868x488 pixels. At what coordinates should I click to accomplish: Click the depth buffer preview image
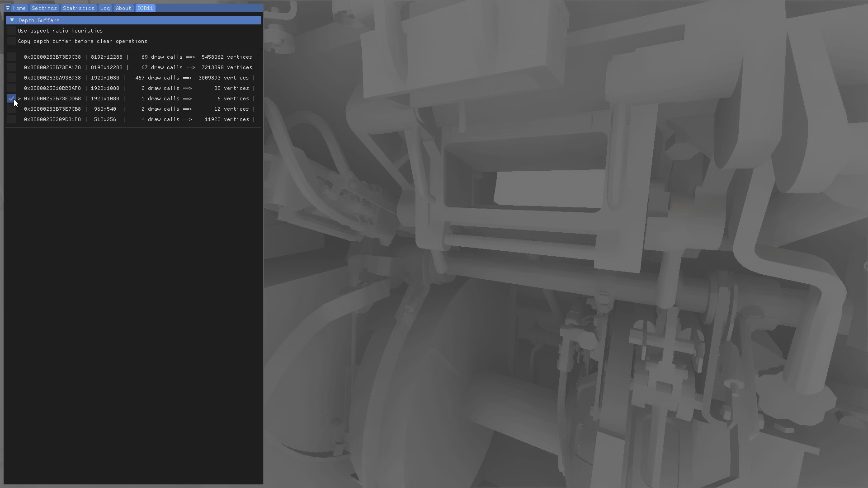pyautogui.click(x=565, y=244)
